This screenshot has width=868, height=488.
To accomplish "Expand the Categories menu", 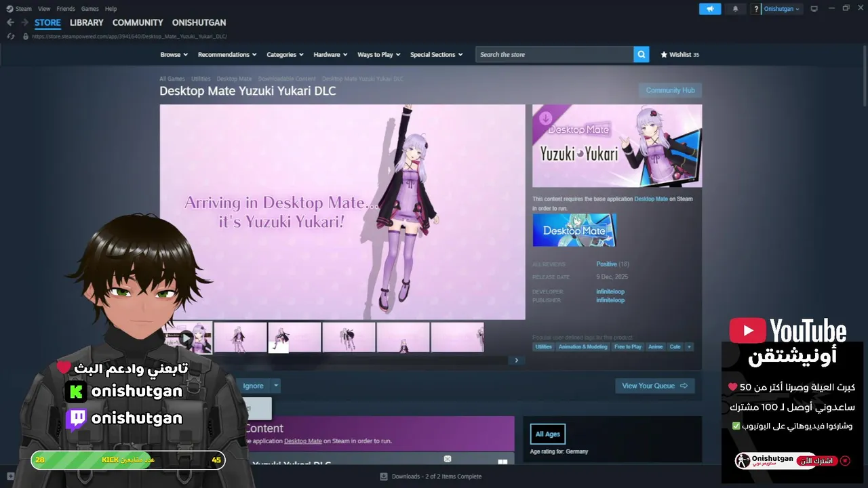I will pos(285,55).
